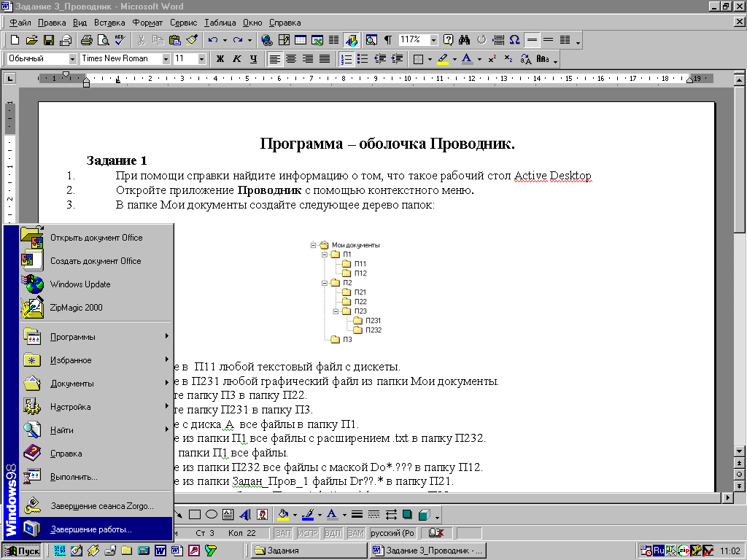Viewport: 747px width, 560px height.
Task: Open the font size dropdown
Action: 202,58
